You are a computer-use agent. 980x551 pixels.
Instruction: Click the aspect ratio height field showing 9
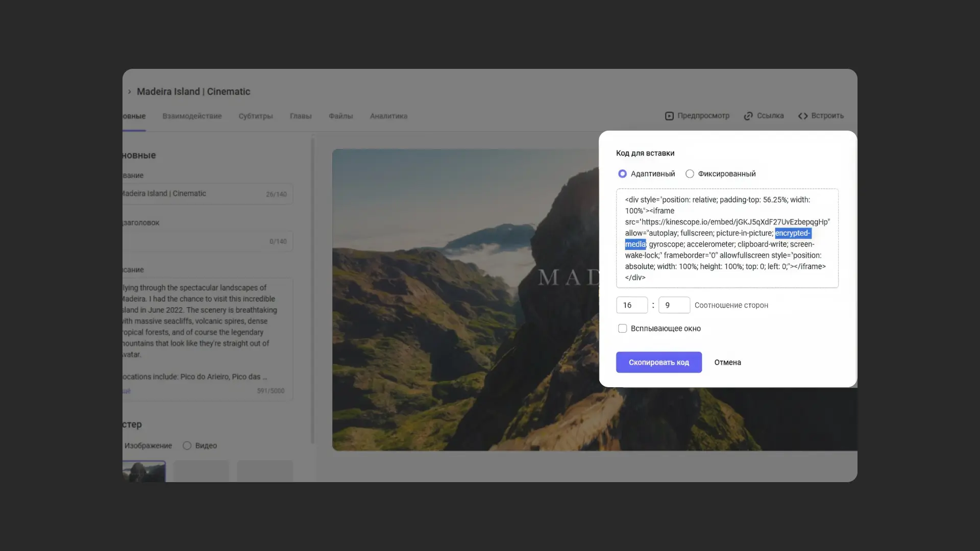tap(674, 305)
